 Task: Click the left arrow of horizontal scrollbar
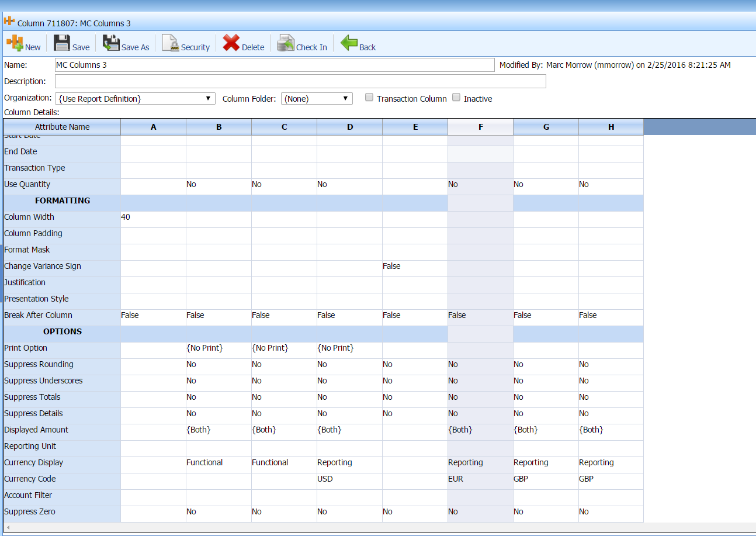tap(8, 527)
